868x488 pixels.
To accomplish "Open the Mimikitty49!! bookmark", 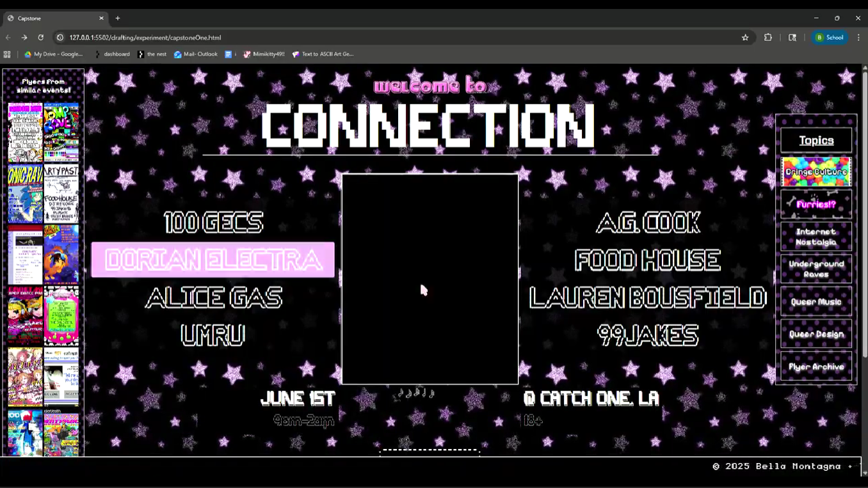I will point(264,54).
